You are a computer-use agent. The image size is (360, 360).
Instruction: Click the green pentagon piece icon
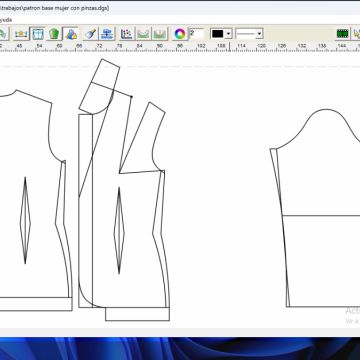click(54, 34)
